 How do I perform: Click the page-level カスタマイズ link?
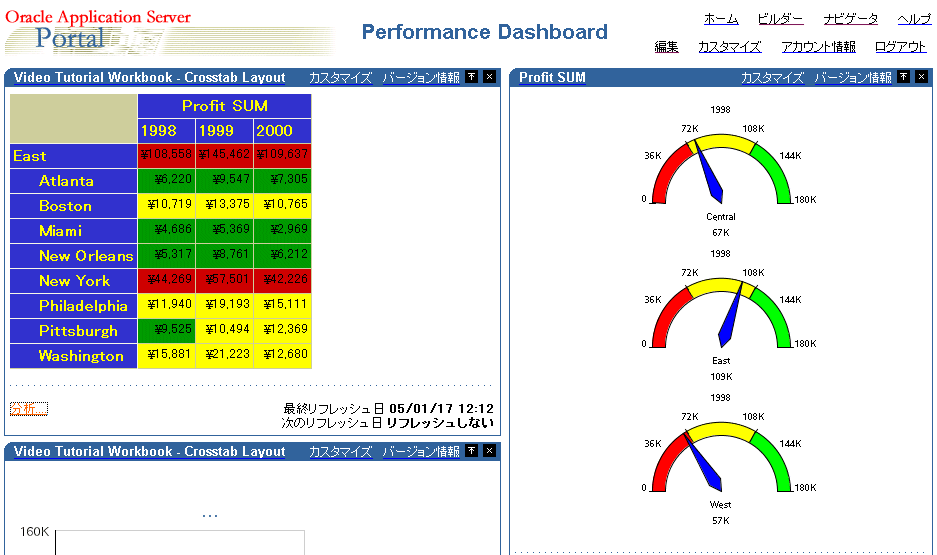(730, 47)
